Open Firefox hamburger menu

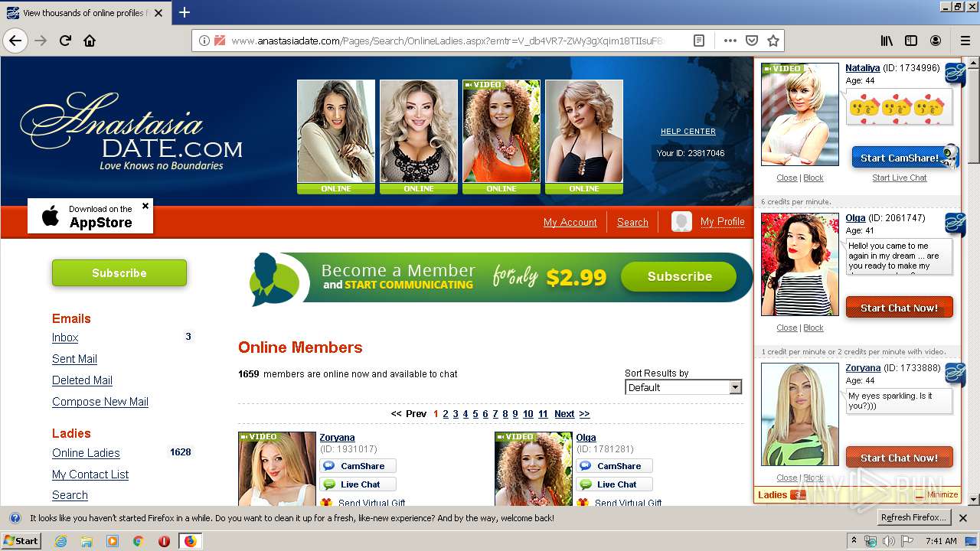coord(965,41)
